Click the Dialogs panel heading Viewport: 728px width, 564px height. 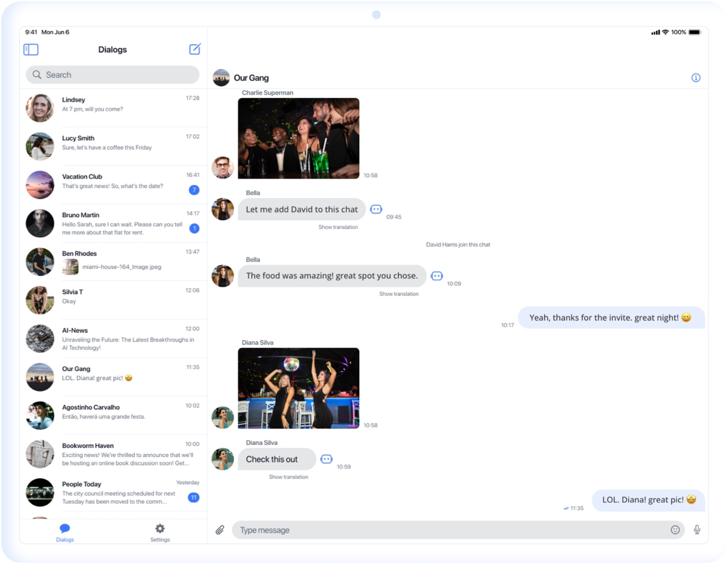(113, 50)
